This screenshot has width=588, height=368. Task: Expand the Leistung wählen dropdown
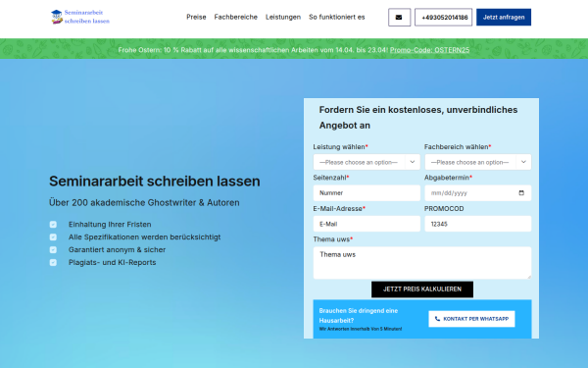point(367,162)
